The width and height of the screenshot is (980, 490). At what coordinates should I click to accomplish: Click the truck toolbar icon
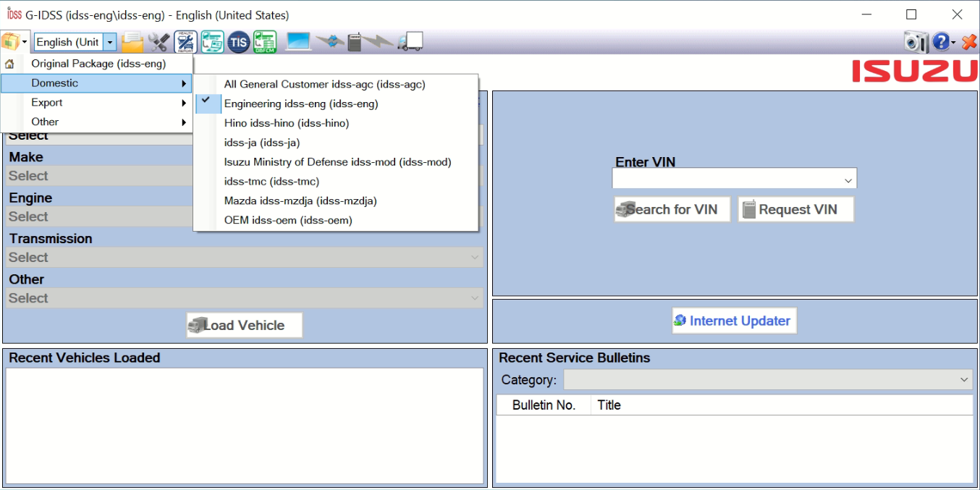[x=410, y=43]
